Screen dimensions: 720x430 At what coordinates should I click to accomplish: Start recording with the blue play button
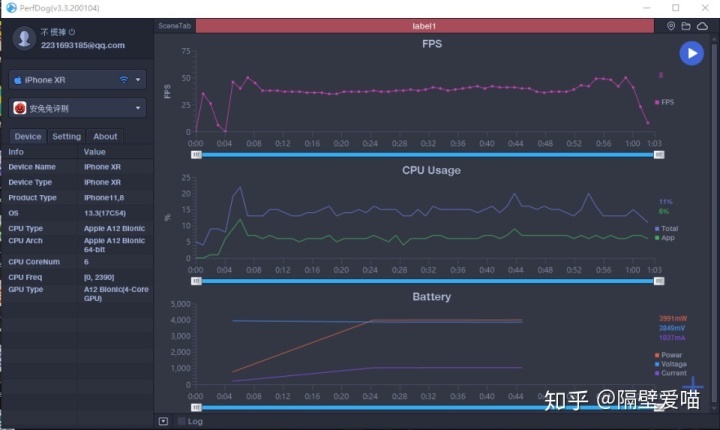691,53
